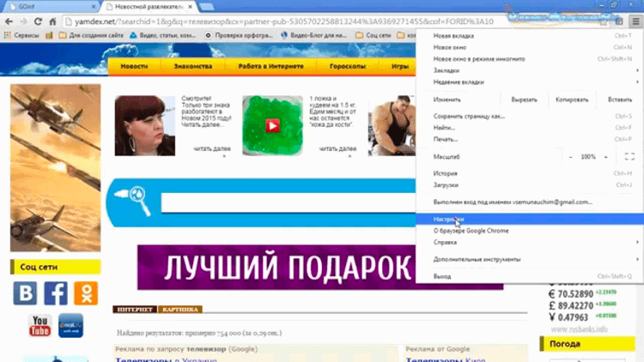Screen dimensions: 644x362
Task: Click the airplane side banner
Action: click(x=56, y=168)
